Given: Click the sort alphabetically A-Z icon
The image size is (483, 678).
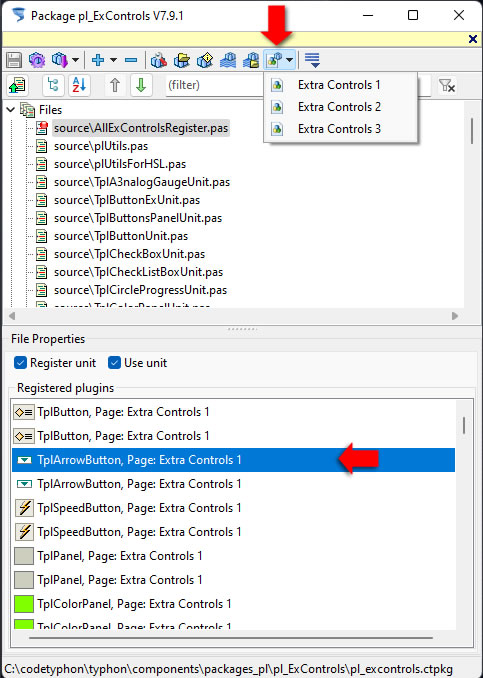Looking at the screenshot, I should click(79, 85).
